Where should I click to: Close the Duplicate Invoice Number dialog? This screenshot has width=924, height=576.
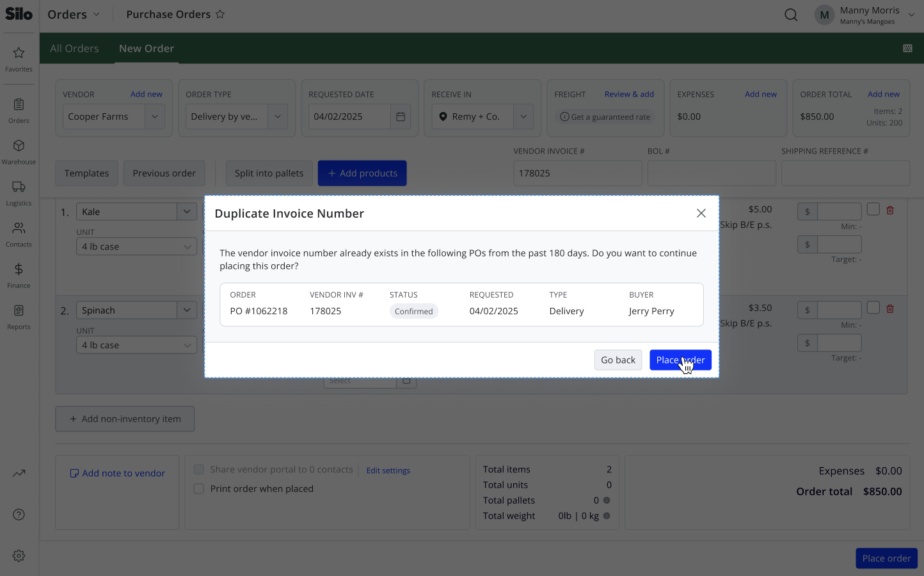pos(701,213)
